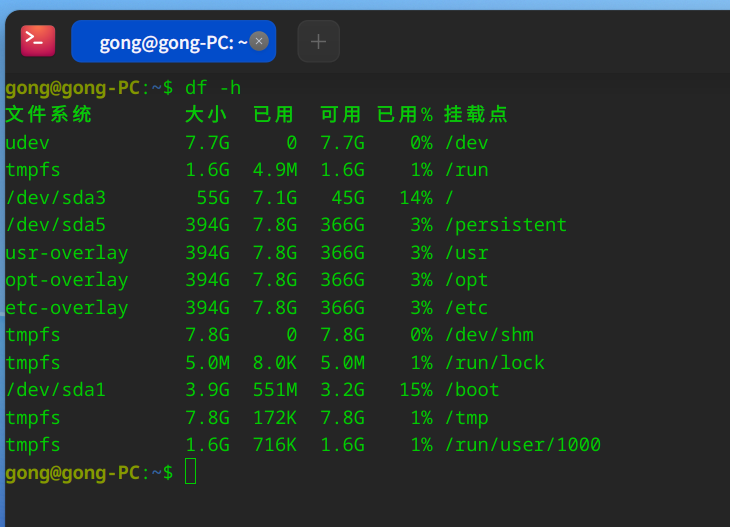Viewport: 730px width, 527px height.
Task: Click the 3.9G size value
Action: tap(208, 390)
